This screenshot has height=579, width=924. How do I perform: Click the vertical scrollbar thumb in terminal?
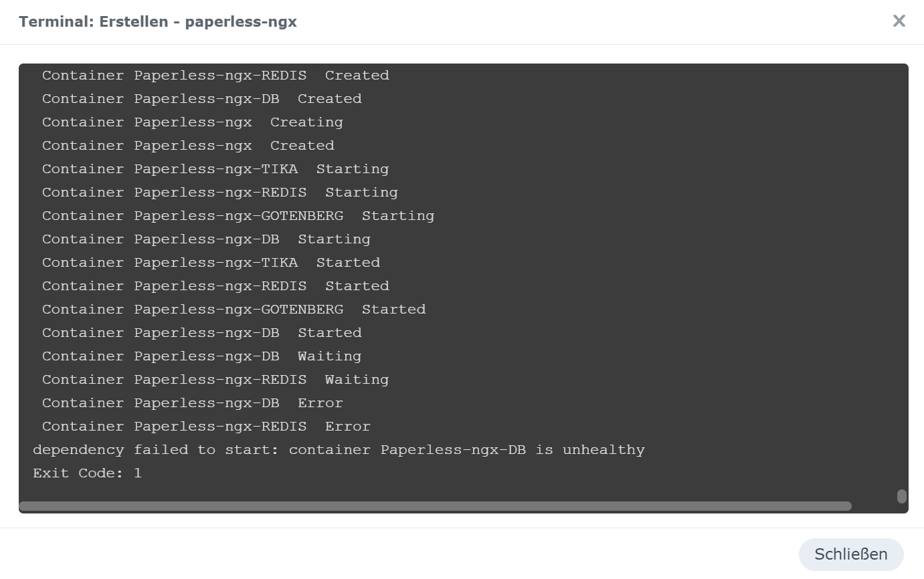[901, 496]
